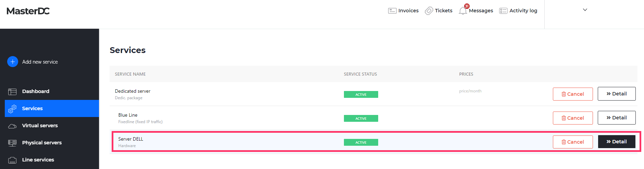Cancel the Blue Line service

(573, 118)
